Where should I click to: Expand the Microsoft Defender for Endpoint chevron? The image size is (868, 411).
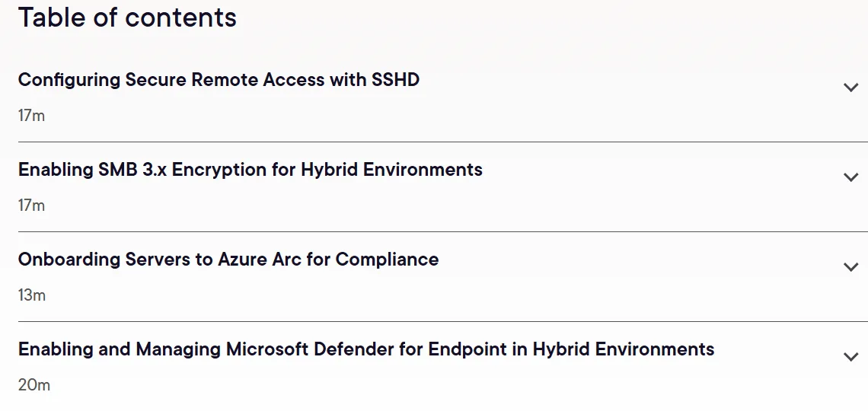click(x=850, y=356)
